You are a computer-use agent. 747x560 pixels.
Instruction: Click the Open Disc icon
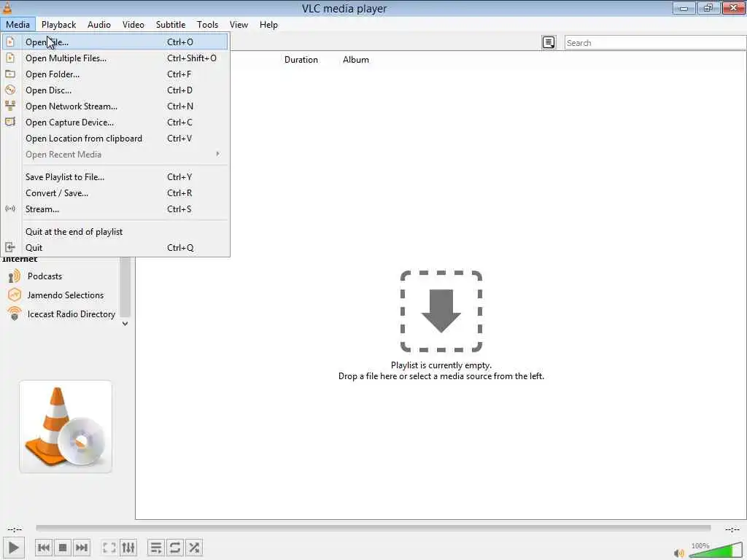pyautogui.click(x=10, y=90)
